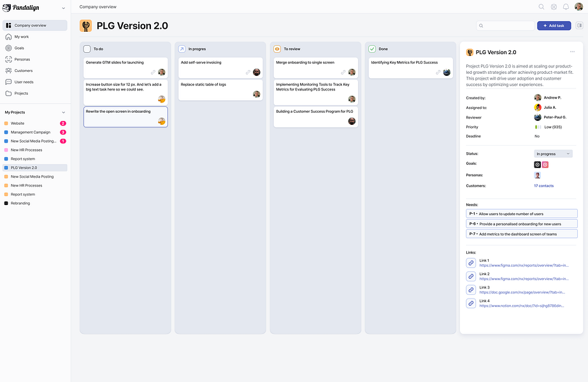Open the Goals section in sidebar

coord(19,48)
